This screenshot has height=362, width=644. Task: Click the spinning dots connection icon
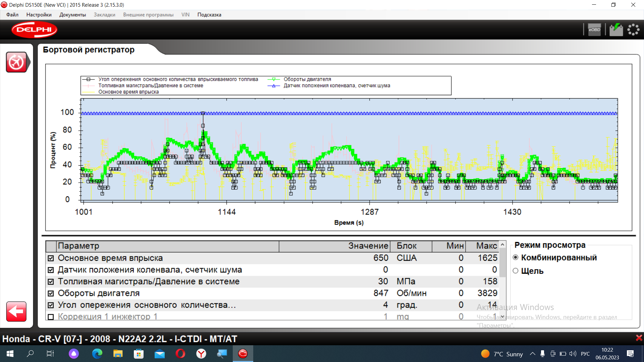click(x=633, y=29)
